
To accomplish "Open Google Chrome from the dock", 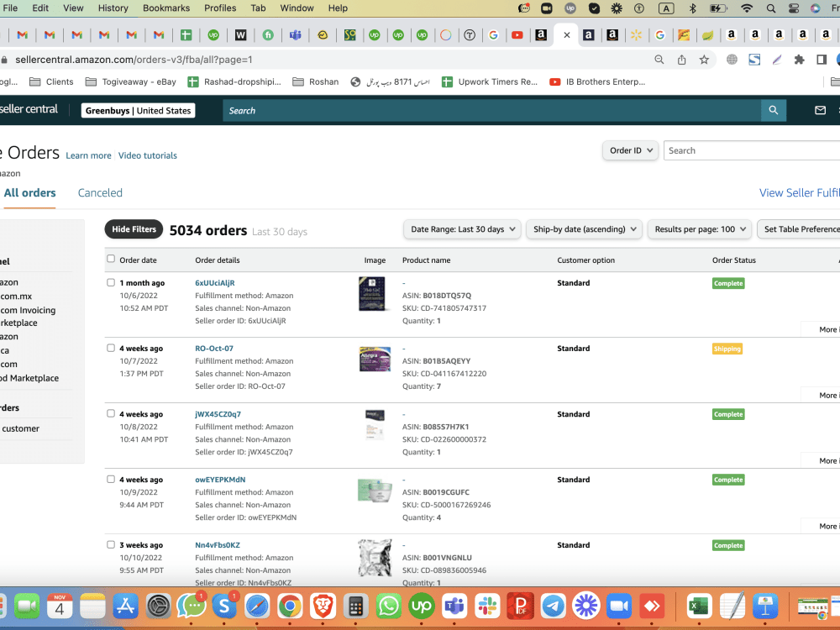I will coord(290,606).
